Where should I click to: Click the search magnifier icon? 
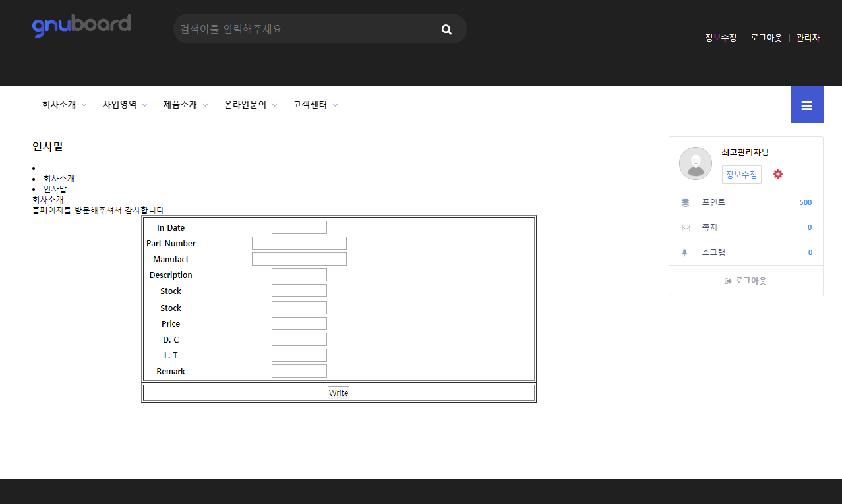tap(446, 29)
